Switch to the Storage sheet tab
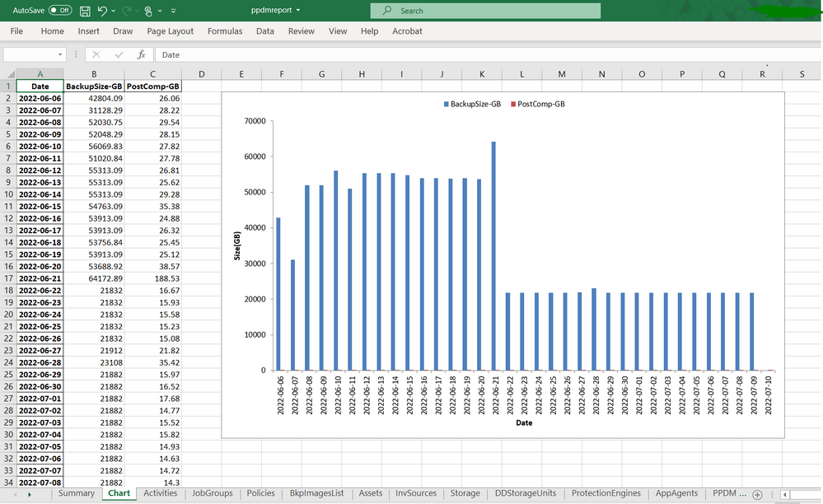Image resolution: width=823 pixels, height=504 pixels. coord(465,493)
